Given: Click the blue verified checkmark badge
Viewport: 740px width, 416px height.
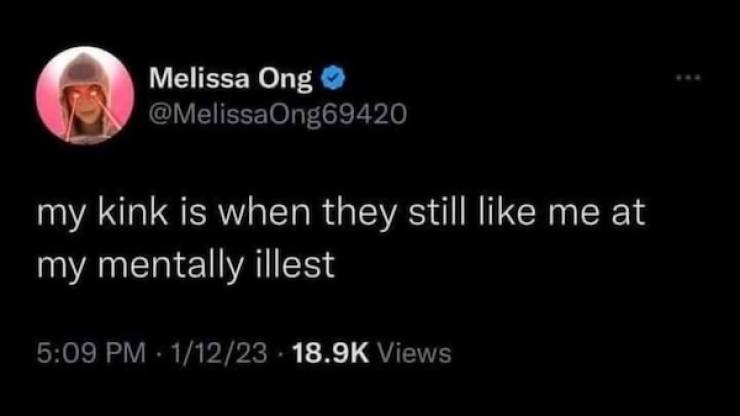Looking at the screenshot, I should (338, 75).
